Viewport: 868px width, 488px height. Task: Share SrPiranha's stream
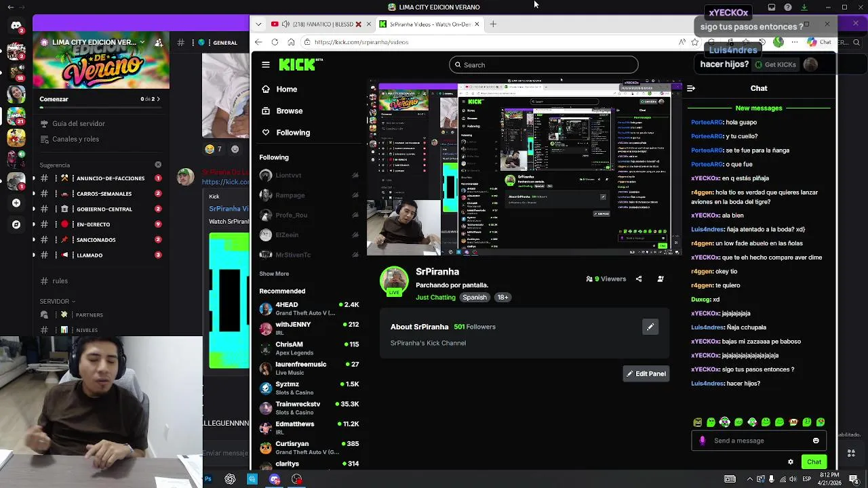coord(639,279)
